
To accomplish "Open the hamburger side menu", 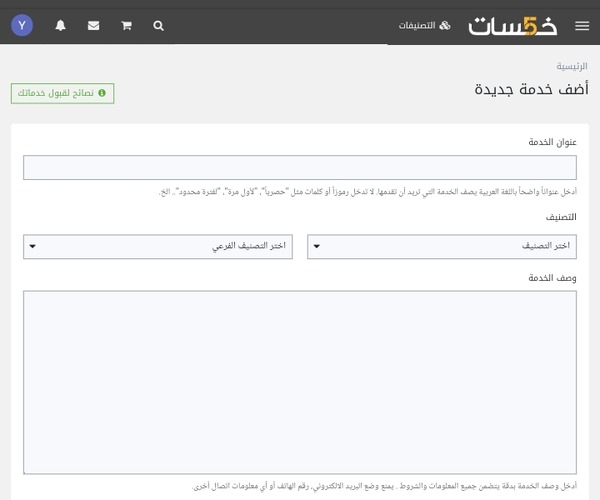I will [582, 25].
